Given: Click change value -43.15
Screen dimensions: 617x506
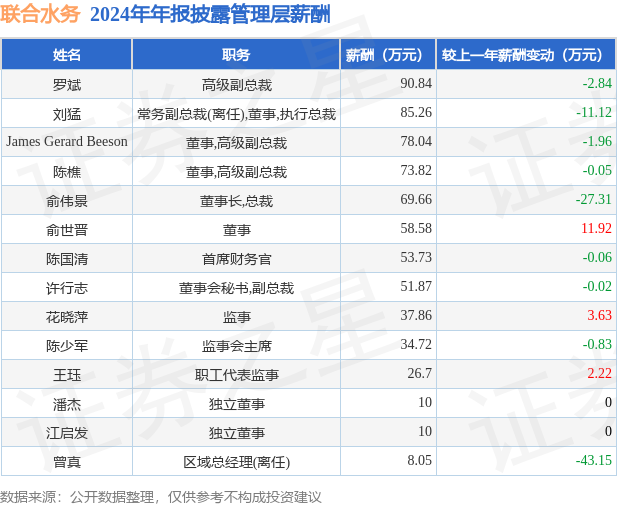Looking at the screenshot, I should 594,460.
